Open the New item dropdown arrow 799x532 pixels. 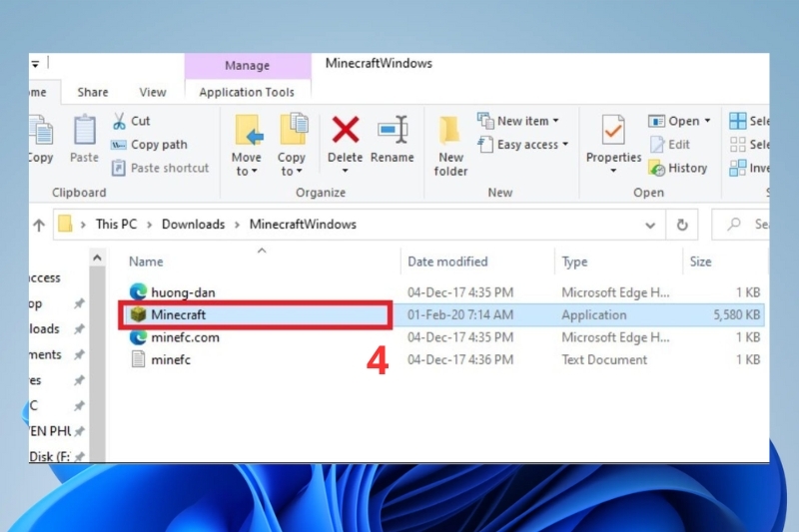556,121
